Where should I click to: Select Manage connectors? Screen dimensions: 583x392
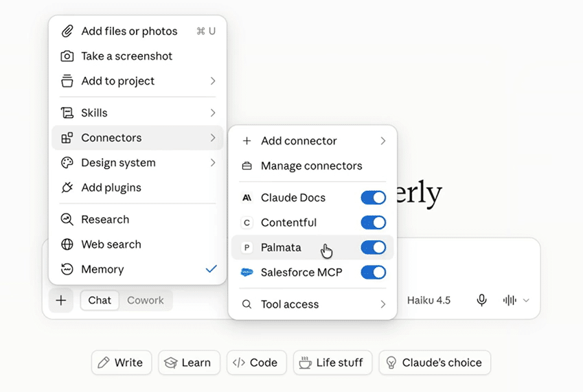tap(312, 165)
